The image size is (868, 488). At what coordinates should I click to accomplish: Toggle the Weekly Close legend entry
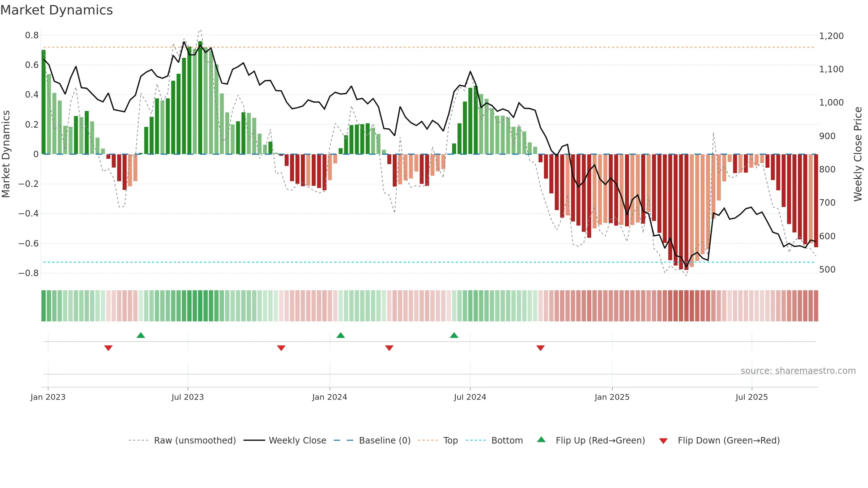click(x=285, y=440)
